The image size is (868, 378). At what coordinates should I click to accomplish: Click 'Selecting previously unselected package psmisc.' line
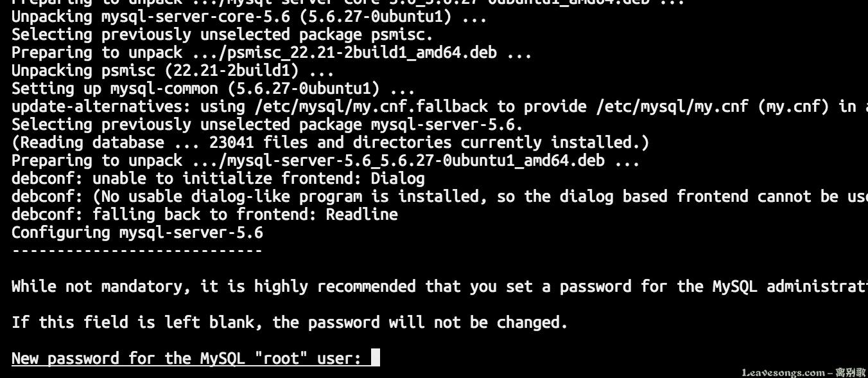coord(223,34)
